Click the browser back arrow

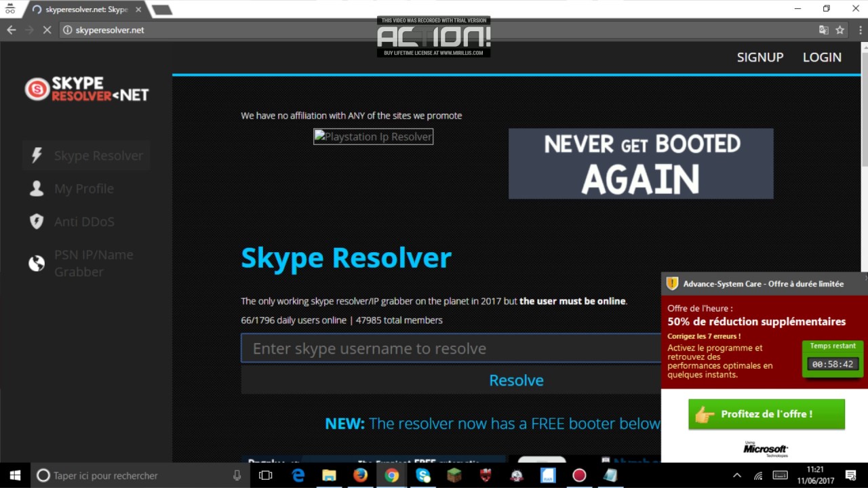(11, 30)
